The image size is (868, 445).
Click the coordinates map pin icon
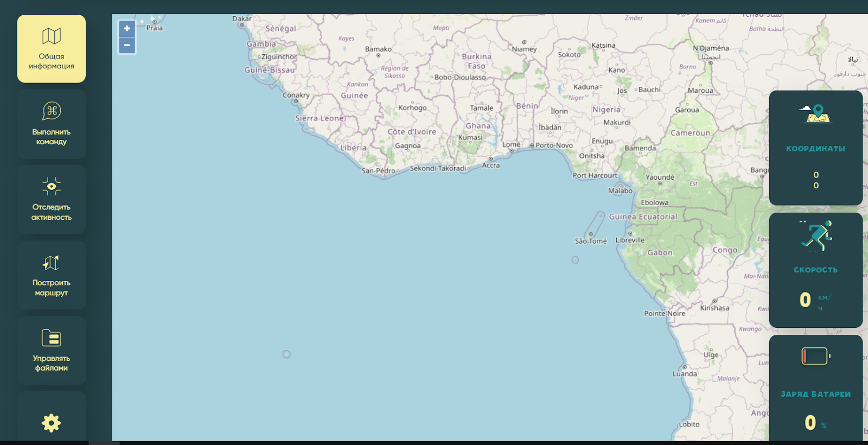[x=816, y=114]
